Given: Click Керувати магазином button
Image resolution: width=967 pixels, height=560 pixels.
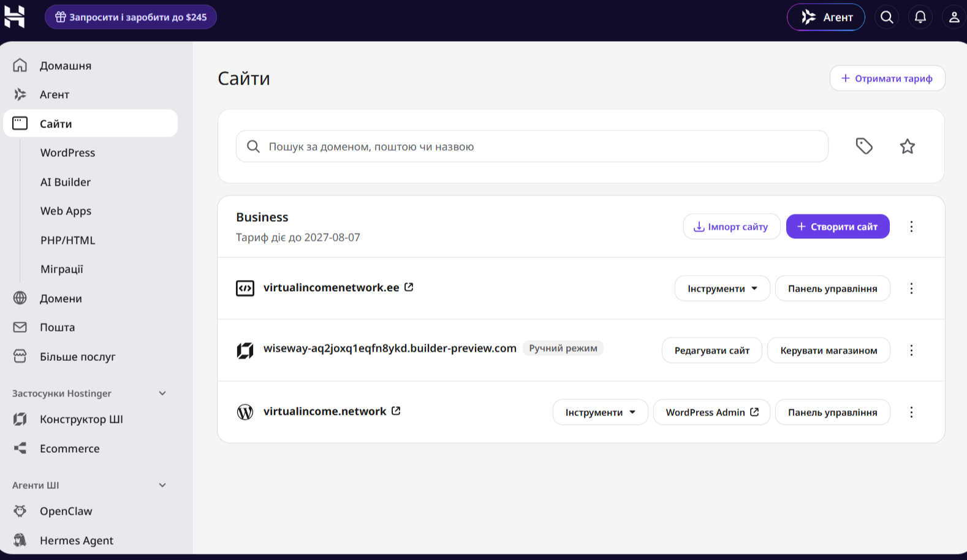Looking at the screenshot, I should click(x=829, y=350).
